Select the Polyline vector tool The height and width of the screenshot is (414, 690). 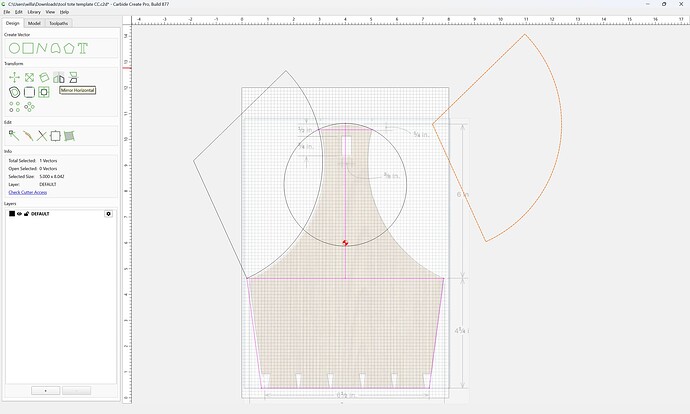pos(42,48)
